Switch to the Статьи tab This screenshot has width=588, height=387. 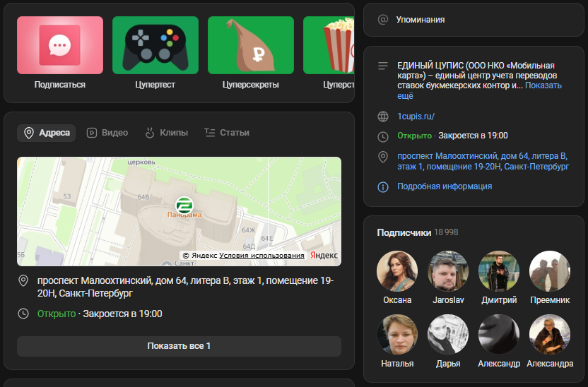tap(226, 133)
